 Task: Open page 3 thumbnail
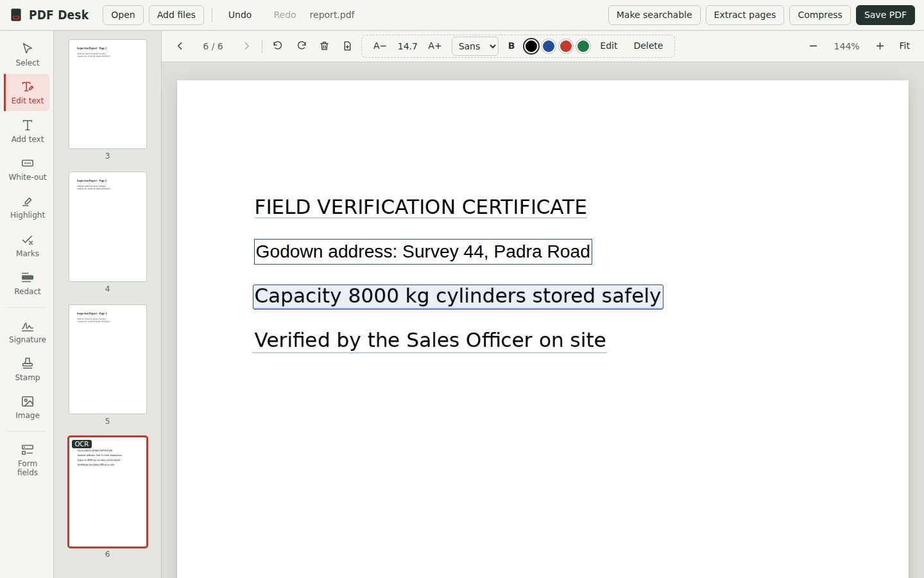coord(108,94)
